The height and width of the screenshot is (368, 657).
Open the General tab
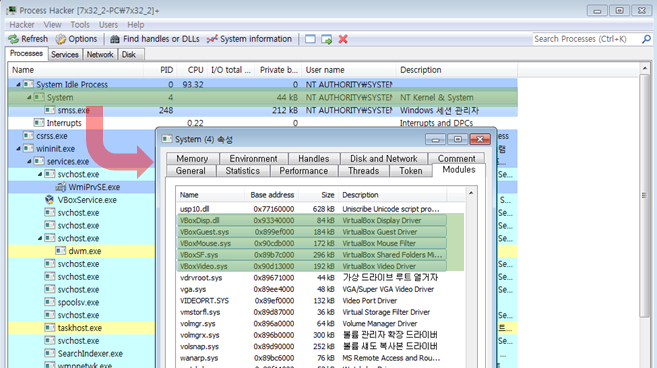191,171
